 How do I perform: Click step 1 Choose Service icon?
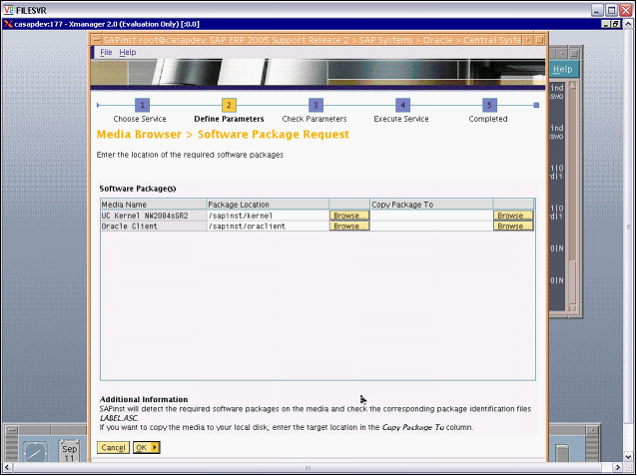[x=142, y=104]
